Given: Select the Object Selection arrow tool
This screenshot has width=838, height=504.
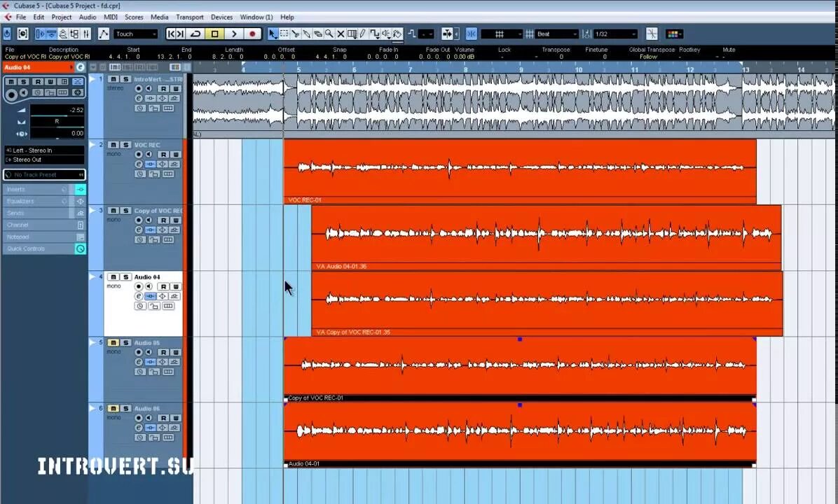Looking at the screenshot, I should coord(272,33).
